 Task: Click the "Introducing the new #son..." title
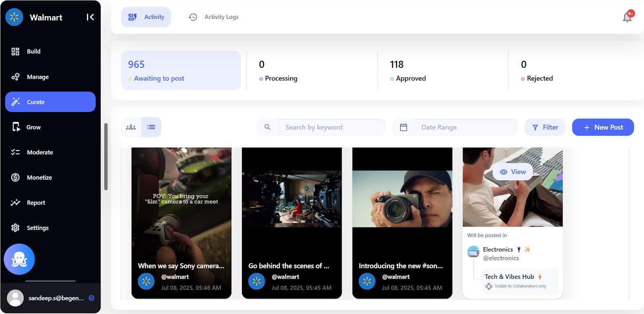tap(401, 266)
